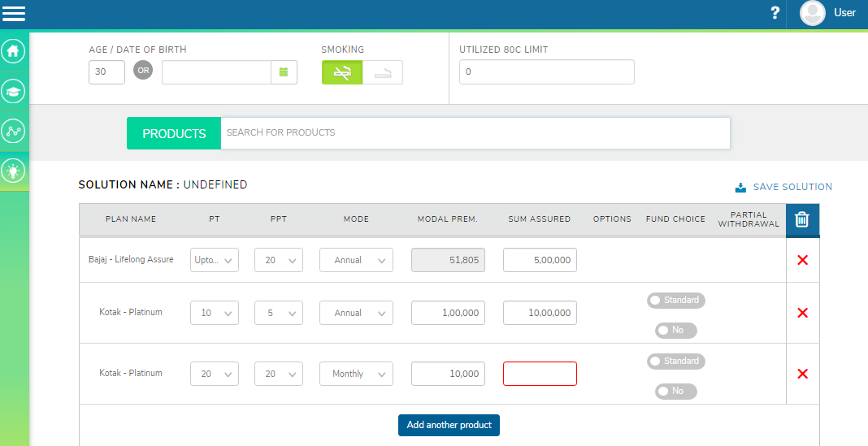Click the empty red Sum Assured field
This screenshot has width=868, height=446.
point(540,374)
